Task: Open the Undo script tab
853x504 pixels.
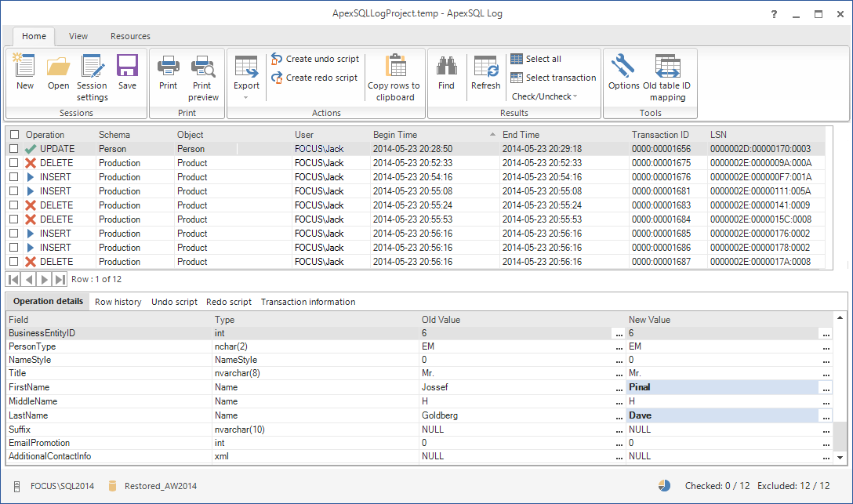Action: (x=174, y=302)
